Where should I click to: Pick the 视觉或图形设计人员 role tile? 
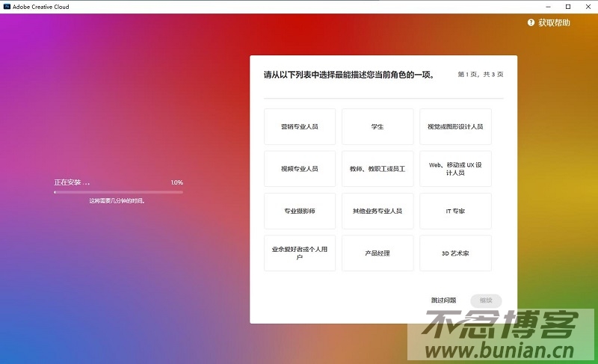tap(455, 126)
